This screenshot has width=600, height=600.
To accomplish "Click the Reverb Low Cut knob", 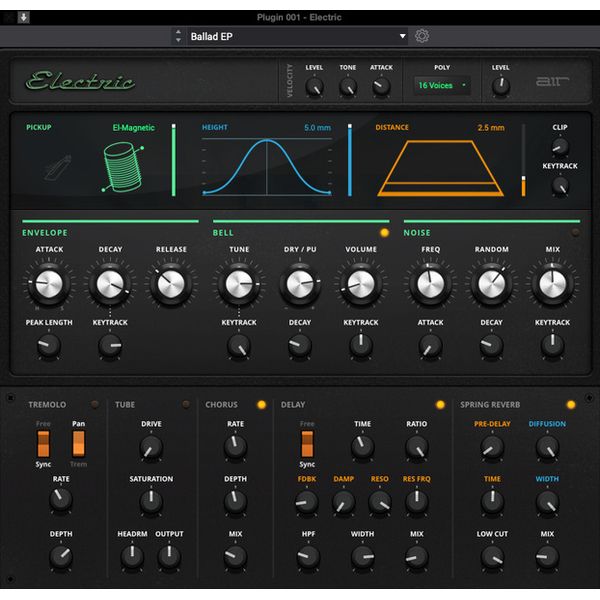I will pyautogui.click(x=492, y=556).
